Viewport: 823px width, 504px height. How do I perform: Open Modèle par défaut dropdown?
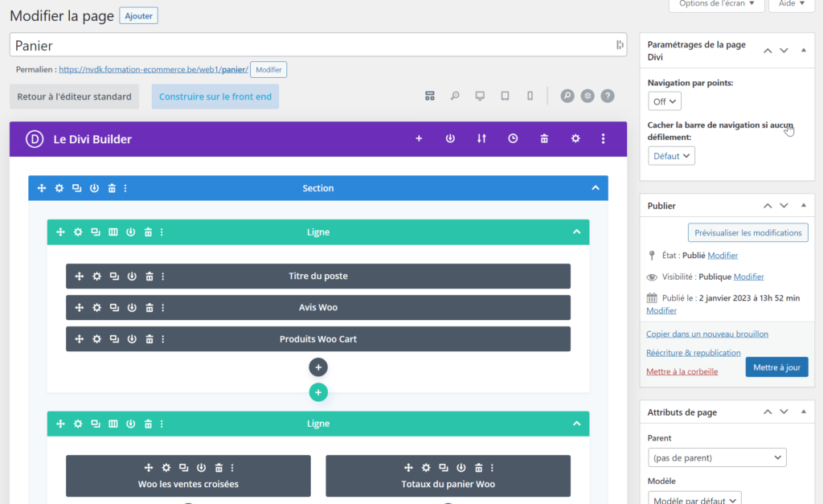[x=694, y=500]
